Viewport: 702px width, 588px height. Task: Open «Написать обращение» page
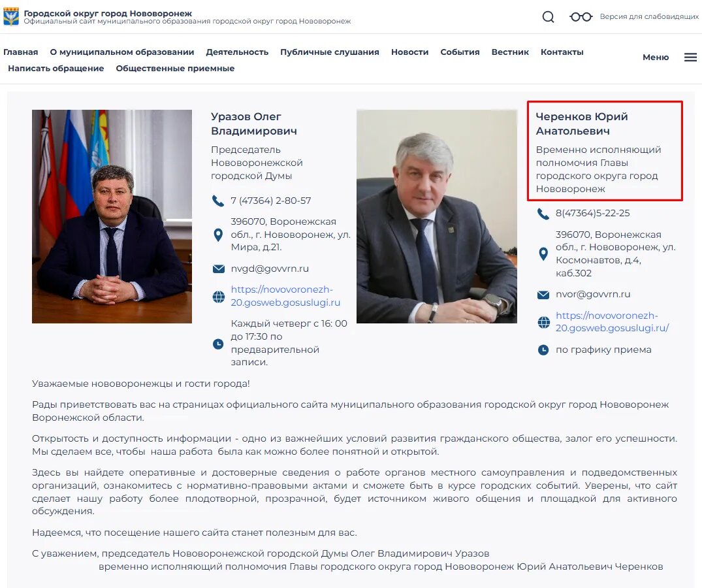(56, 69)
